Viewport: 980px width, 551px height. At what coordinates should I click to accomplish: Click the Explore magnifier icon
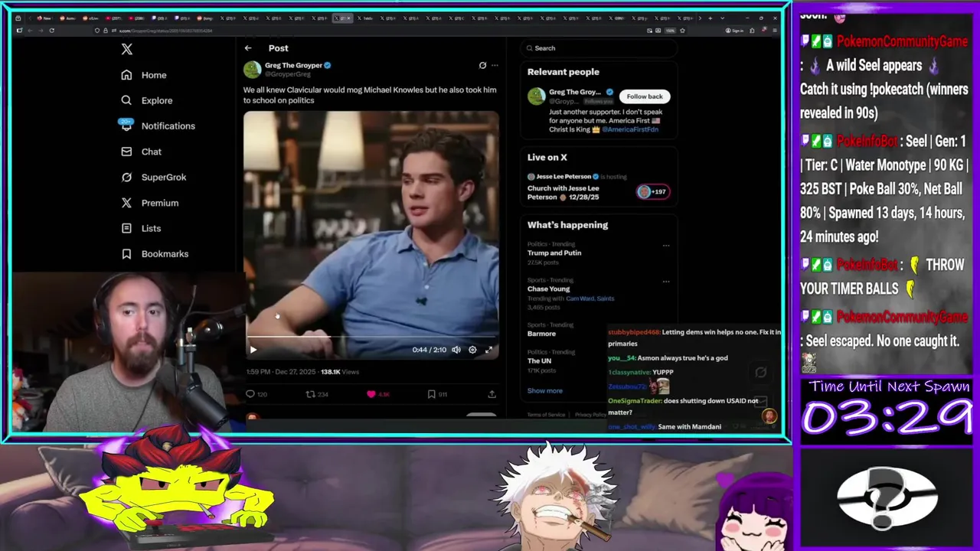[x=126, y=100]
